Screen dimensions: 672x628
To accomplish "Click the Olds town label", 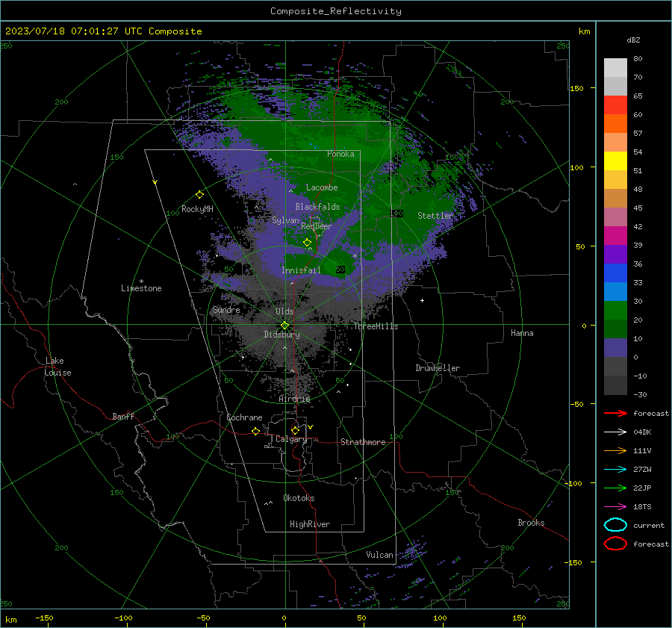I will click(x=284, y=311).
